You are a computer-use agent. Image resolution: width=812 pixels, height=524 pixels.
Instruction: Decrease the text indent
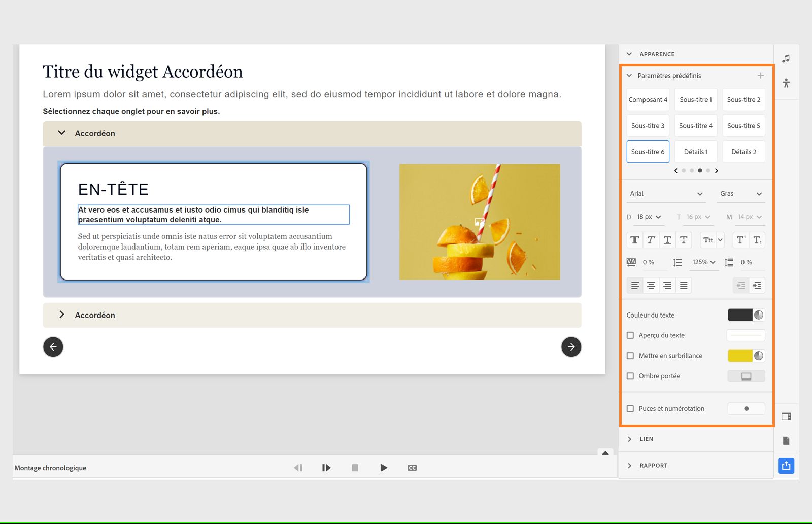coord(741,286)
